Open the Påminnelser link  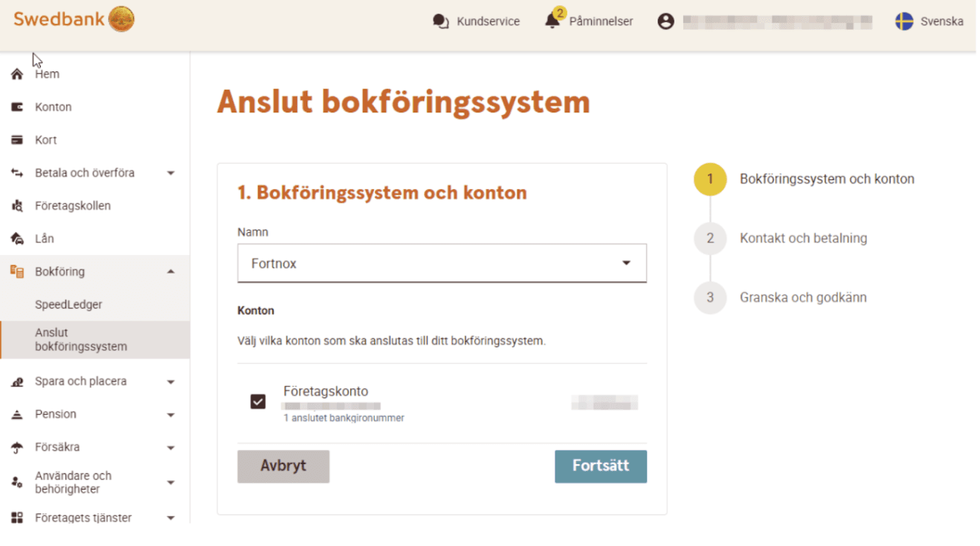point(601,22)
